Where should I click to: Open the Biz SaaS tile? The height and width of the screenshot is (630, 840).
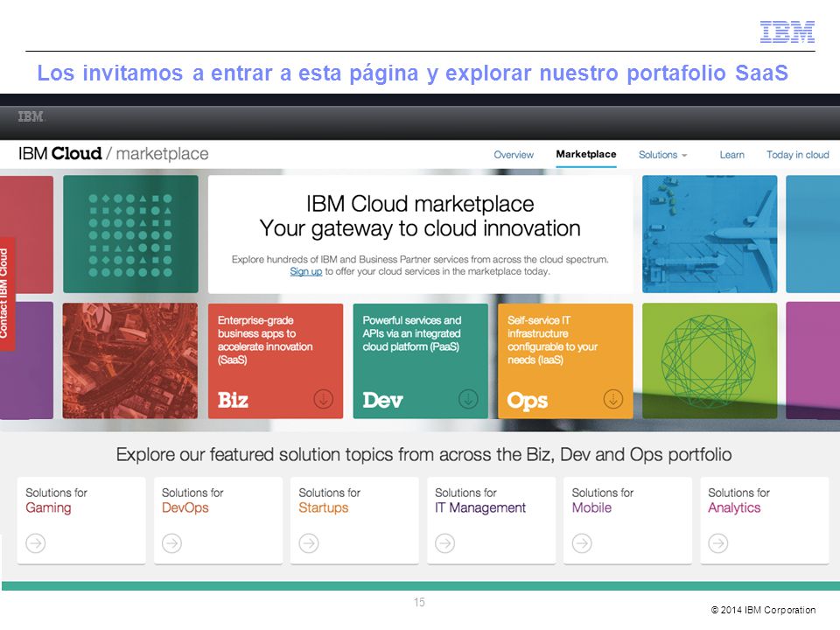[x=276, y=361]
